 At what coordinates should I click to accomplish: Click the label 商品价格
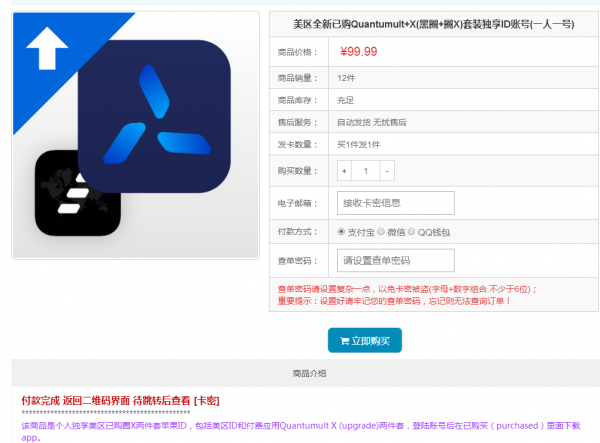pos(297,52)
